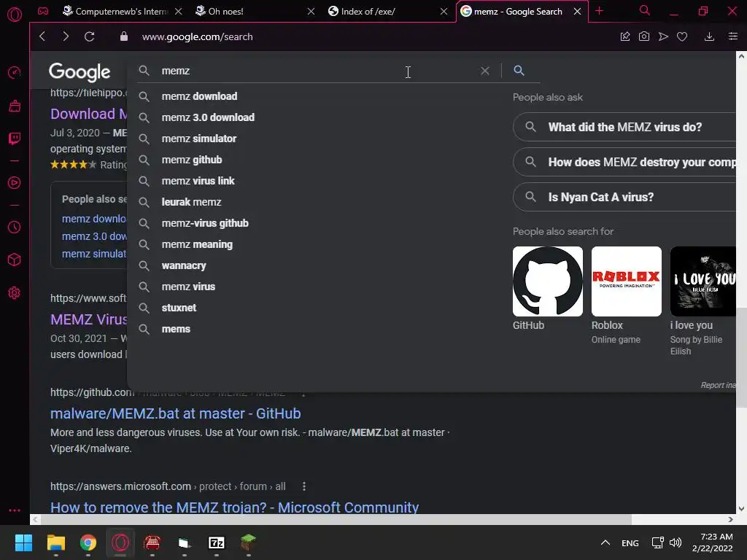
Task: Click the address bar URL
Action: [x=197, y=36]
